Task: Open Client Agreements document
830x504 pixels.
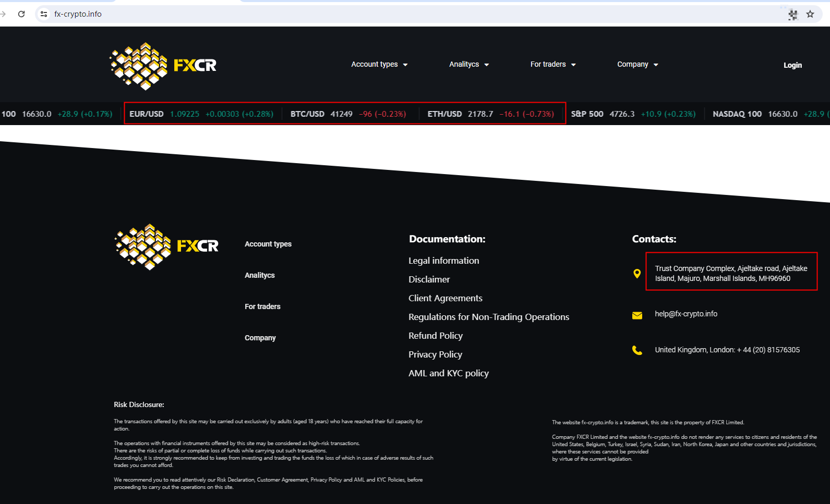Action: tap(446, 298)
